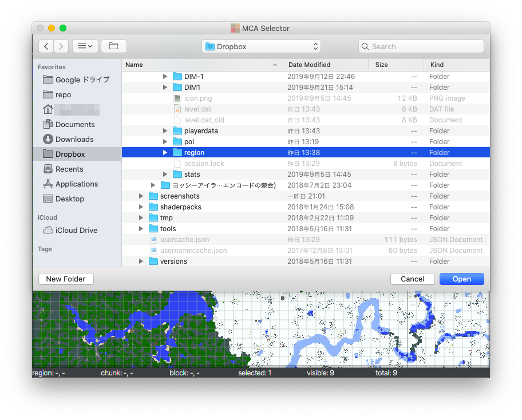Sort files by the Date Modified column

coord(310,65)
